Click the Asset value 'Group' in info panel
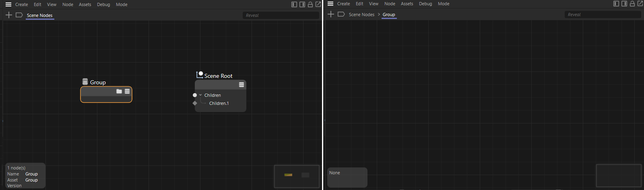 click(x=31, y=180)
